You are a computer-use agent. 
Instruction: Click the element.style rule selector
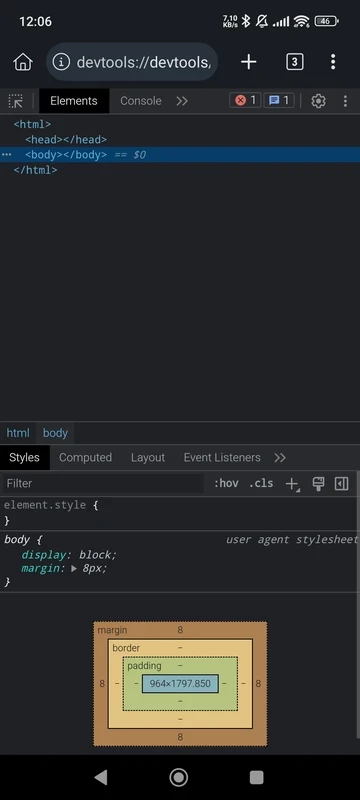[x=44, y=505]
